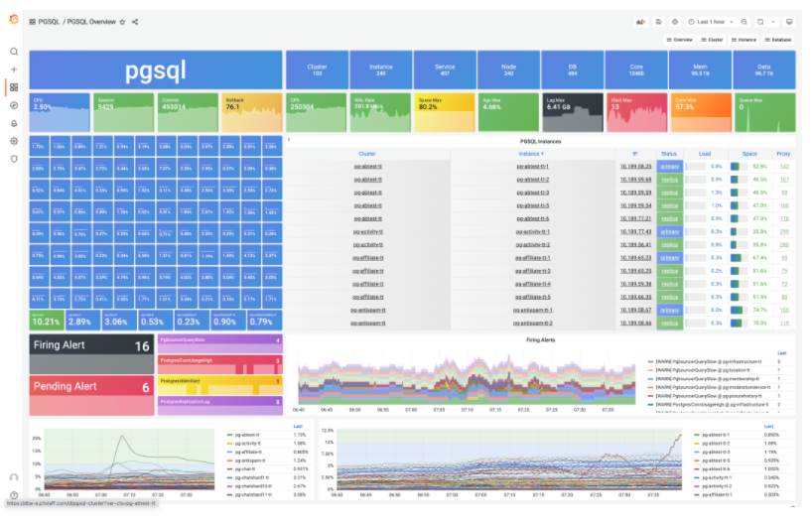Click the PostgresConnUsageHigh alert bar
812x526 pixels.
(x=220, y=364)
